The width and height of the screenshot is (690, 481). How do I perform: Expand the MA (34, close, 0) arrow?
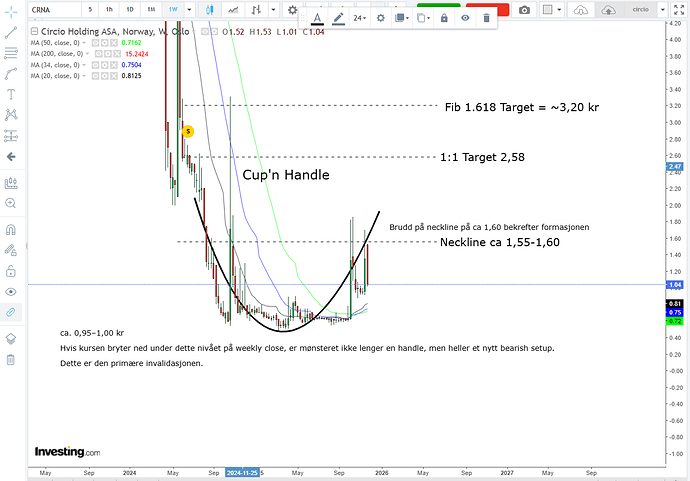click(x=84, y=65)
